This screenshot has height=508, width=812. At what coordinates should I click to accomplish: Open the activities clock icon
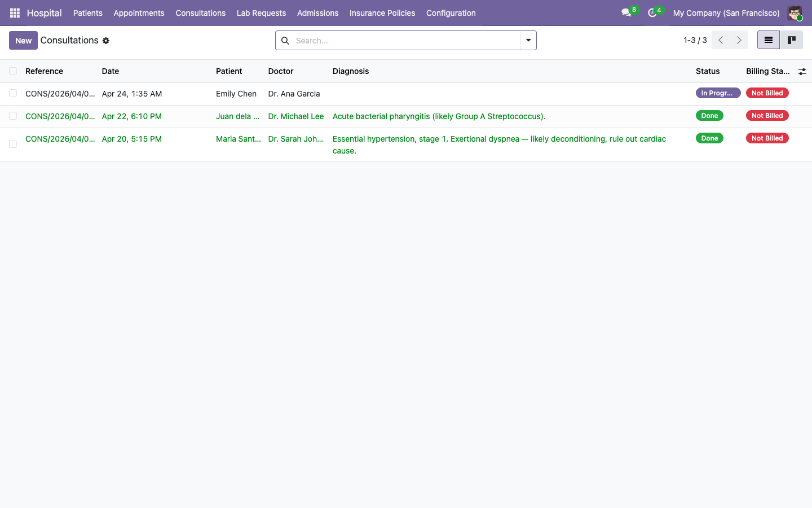[x=652, y=12]
